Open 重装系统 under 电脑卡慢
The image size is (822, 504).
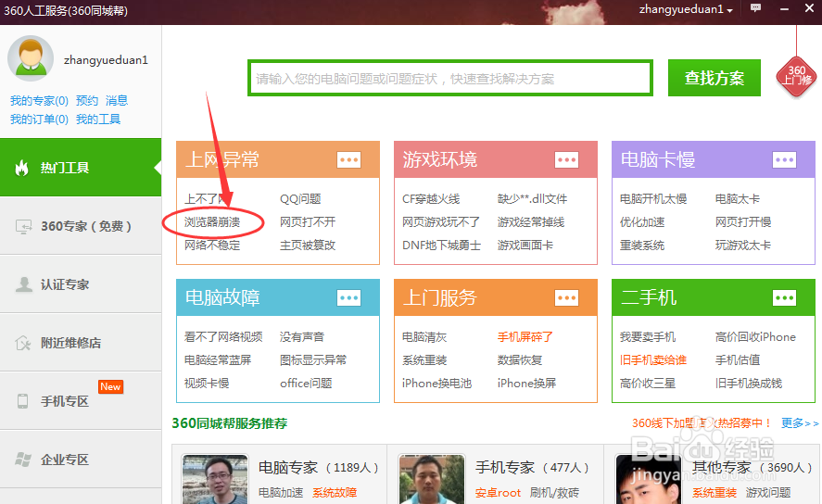tap(642, 246)
